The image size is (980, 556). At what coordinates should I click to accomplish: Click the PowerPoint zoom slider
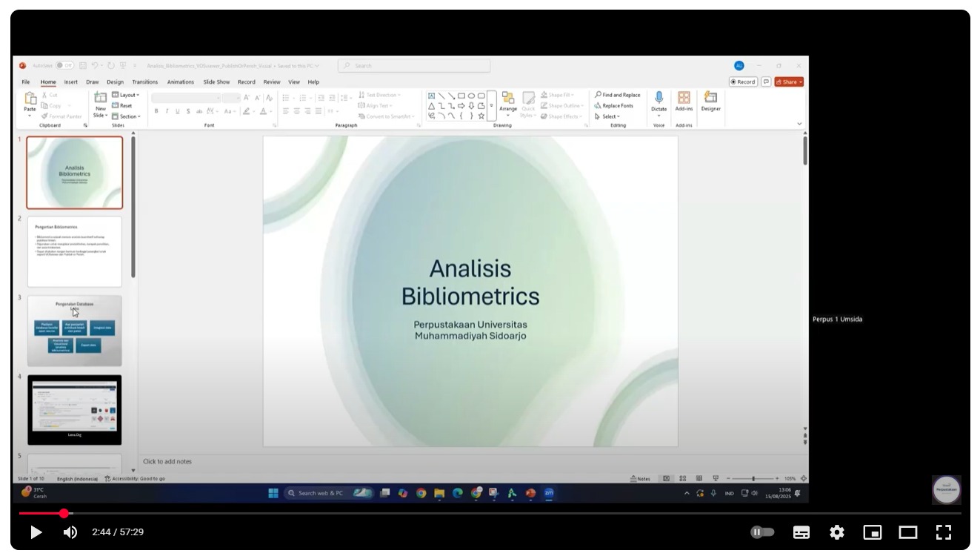pyautogui.click(x=753, y=479)
